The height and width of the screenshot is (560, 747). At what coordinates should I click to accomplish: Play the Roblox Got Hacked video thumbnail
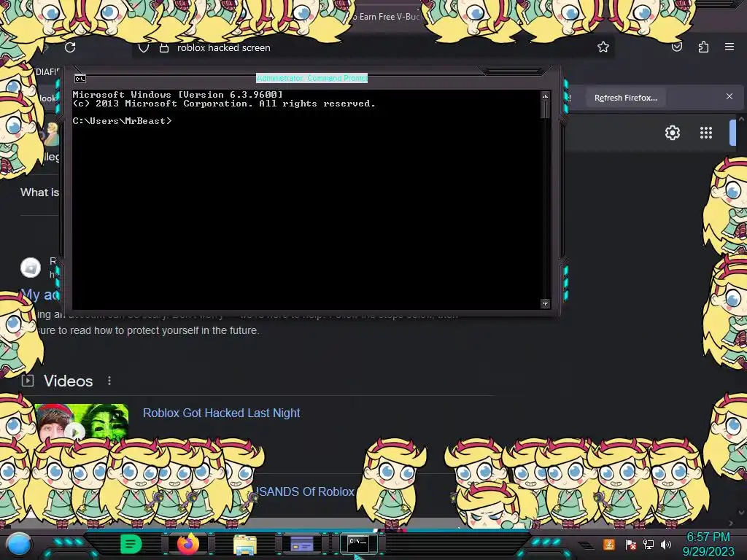click(x=82, y=423)
